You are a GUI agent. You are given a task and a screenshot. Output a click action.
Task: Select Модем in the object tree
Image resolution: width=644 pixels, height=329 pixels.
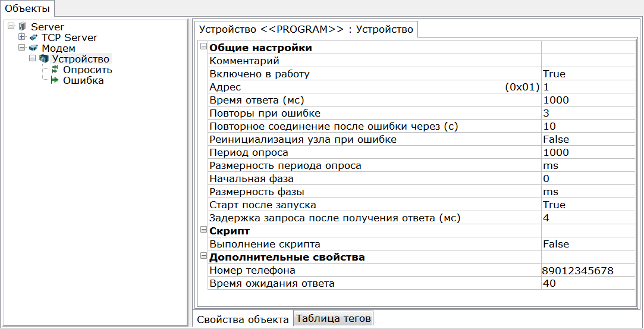point(58,48)
